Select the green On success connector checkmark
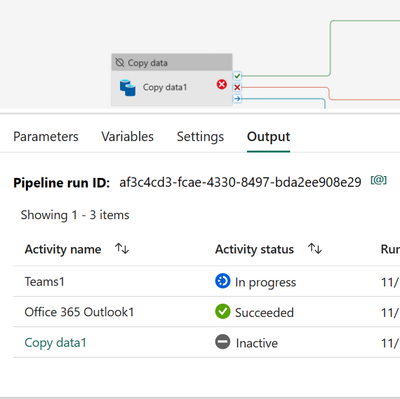The width and height of the screenshot is (400, 399). coord(237,76)
